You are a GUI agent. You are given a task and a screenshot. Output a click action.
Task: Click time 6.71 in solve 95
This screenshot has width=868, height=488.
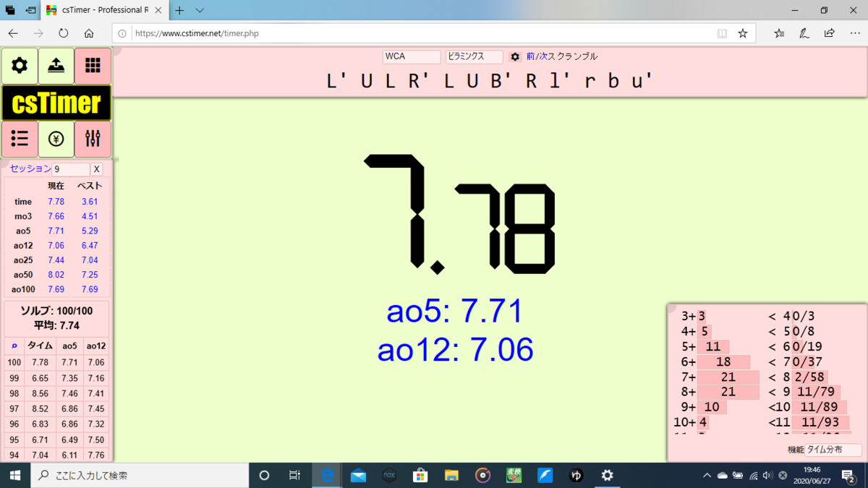click(41, 440)
